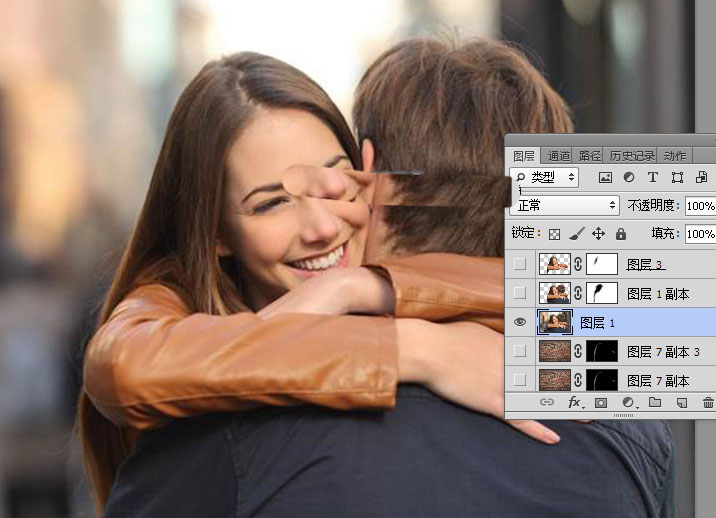Click the 不透明度 opacity value field
Viewport: 716px width, 518px height.
700,206
